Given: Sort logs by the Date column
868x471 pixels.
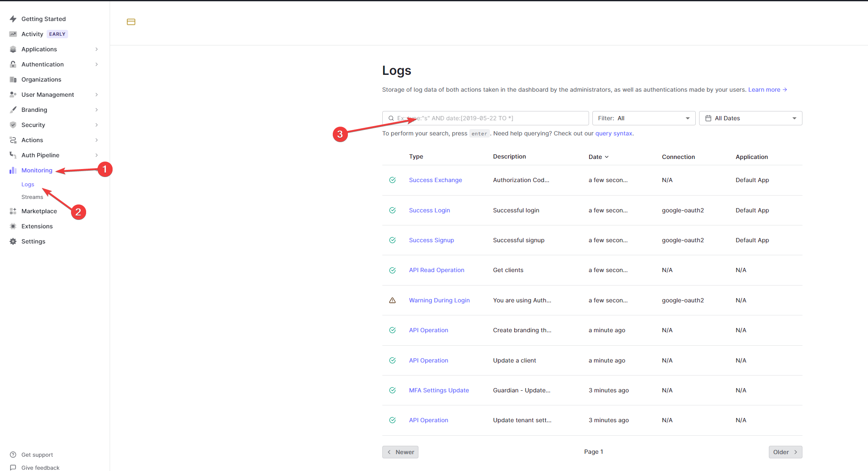Looking at the screenshot, I should tap(599, 157).
